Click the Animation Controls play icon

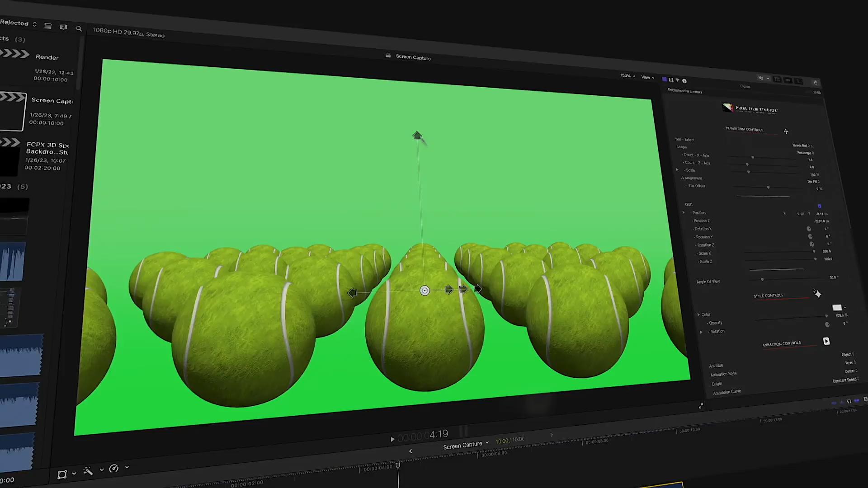(x=826, y=341)
